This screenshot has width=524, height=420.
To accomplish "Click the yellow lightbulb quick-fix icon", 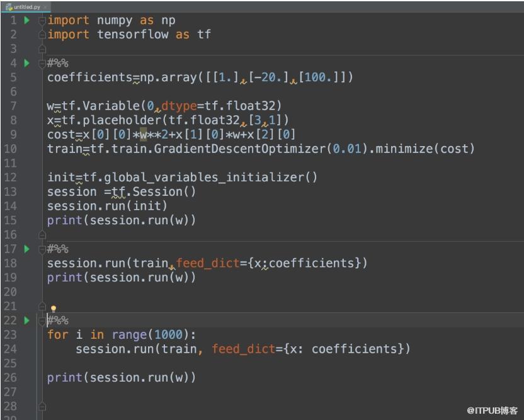I will coord(54,308).
